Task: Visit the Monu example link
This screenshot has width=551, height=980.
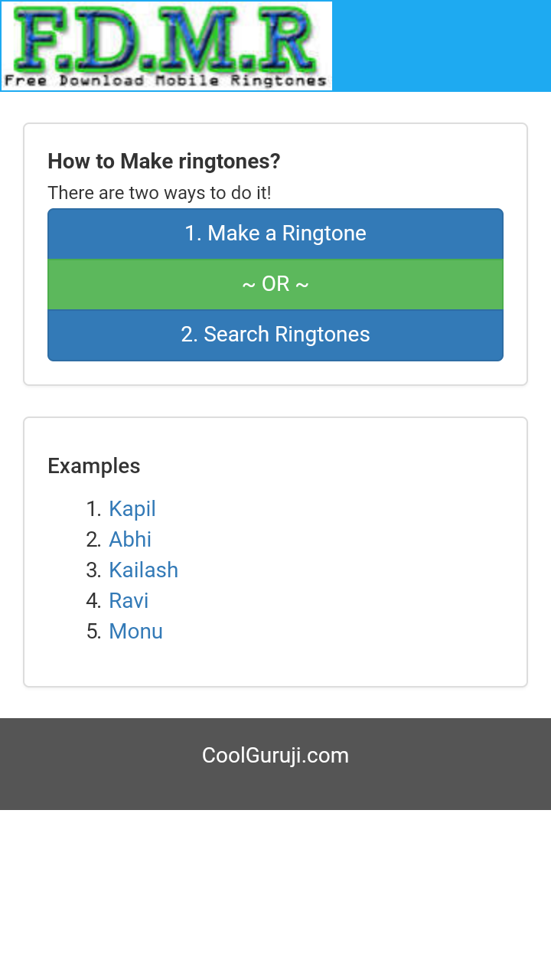Action: tap(135, 632)
